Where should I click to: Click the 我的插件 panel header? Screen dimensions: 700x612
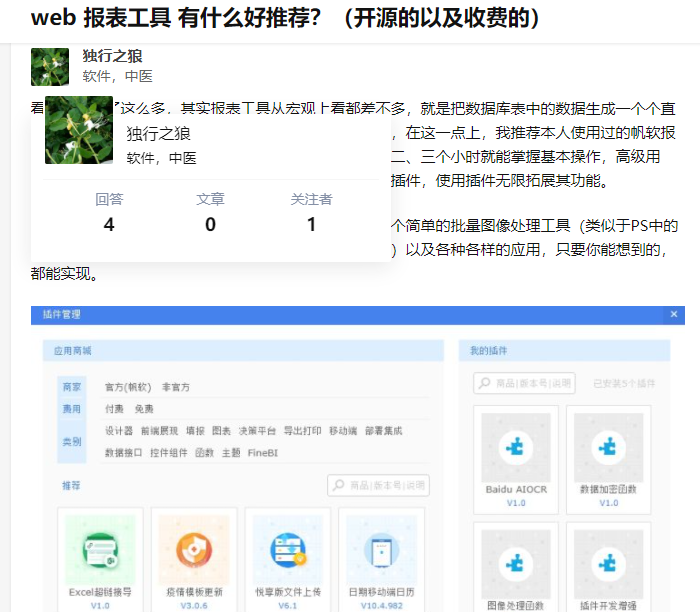coord(564,350)
